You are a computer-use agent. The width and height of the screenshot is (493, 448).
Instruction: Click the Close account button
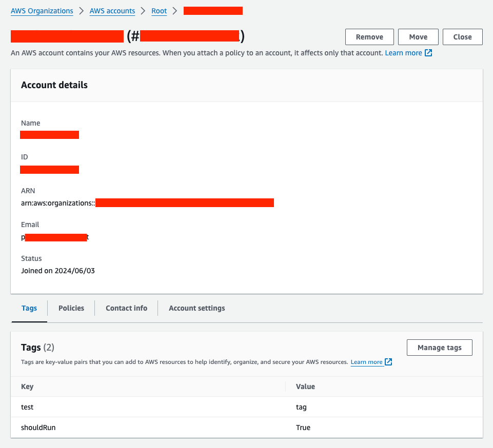pos(463,37)
